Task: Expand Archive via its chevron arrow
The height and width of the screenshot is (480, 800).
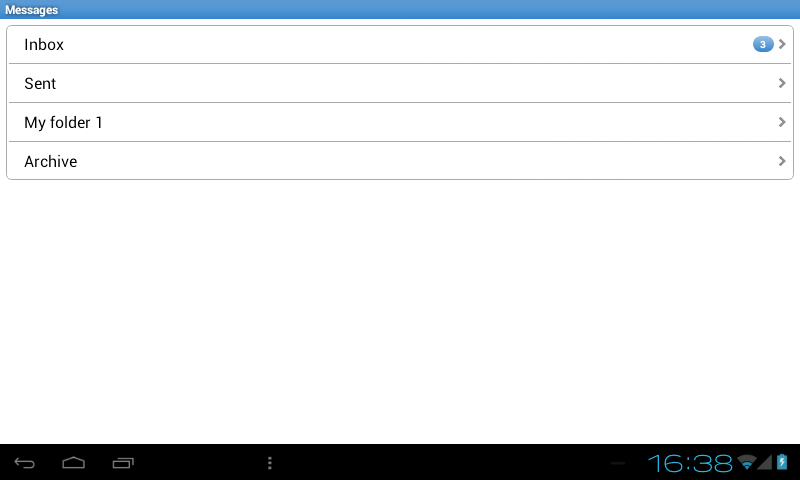Action: [x=782, y=161]
